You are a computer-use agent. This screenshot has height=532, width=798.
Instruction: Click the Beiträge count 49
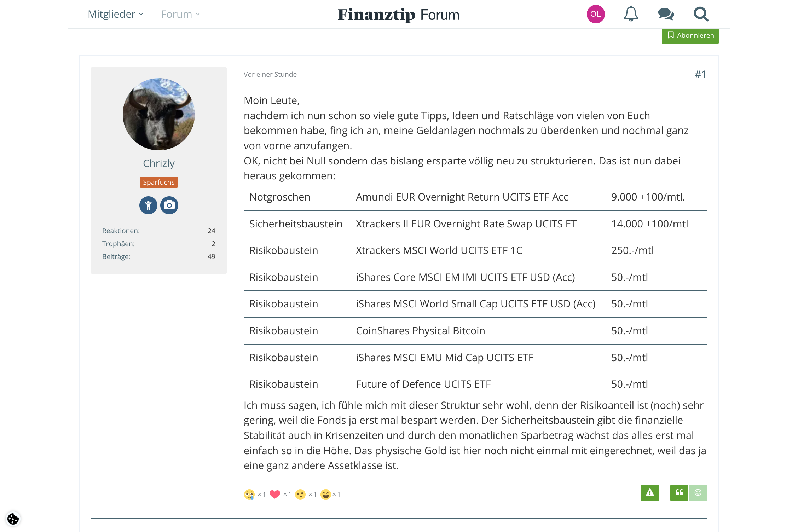pyautogui.click(x=211, y=256)
